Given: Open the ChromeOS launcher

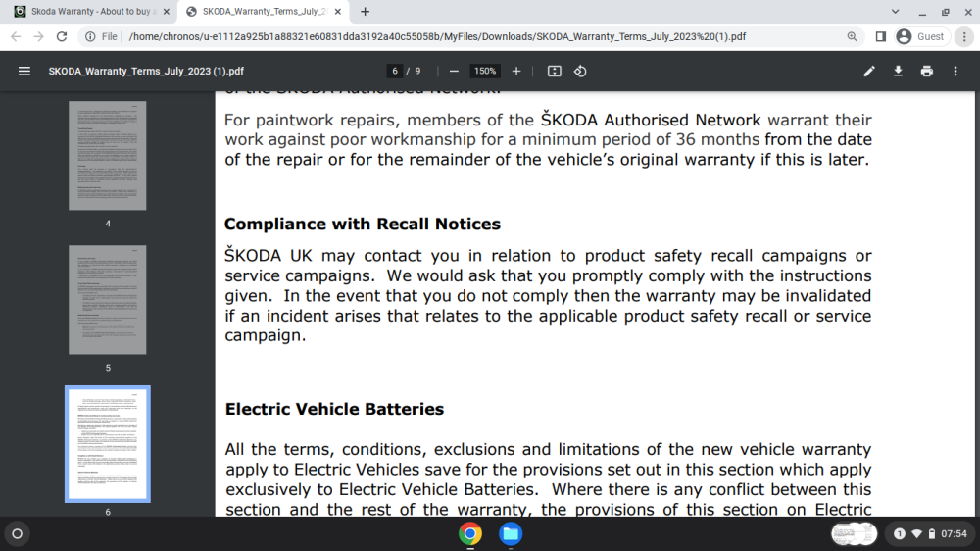Looking at the screenshot, I should 17,534.
